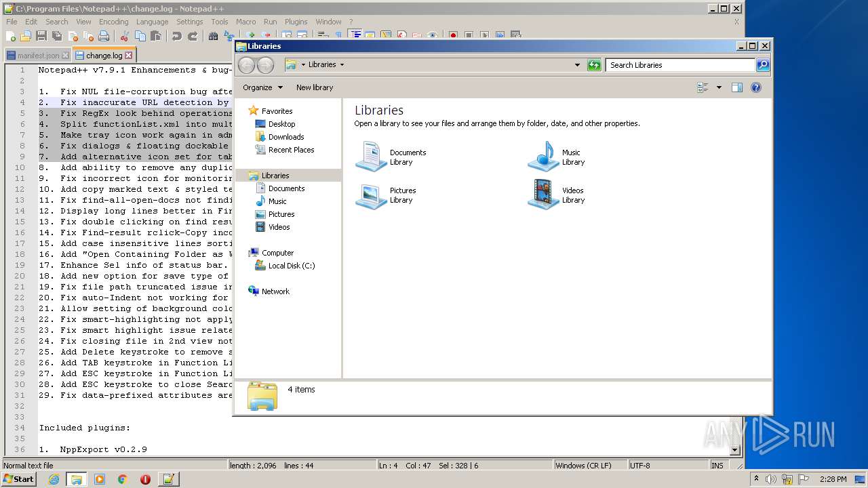Close the change.log tab with its X
868x488 pixels.
point(128,56)
